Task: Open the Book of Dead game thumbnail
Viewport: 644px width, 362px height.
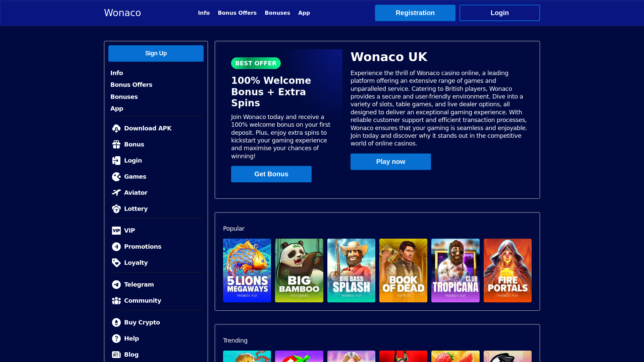Action: [x=403, y=270]
